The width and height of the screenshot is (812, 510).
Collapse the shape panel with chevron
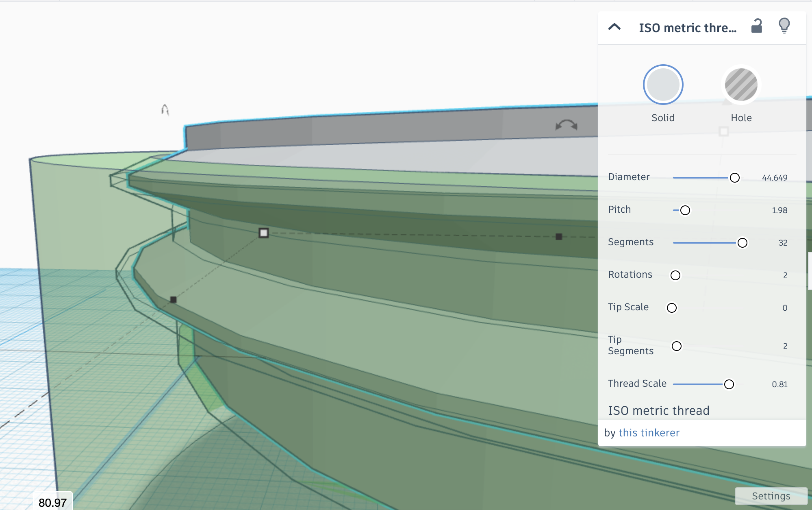(x=614, y=27)
